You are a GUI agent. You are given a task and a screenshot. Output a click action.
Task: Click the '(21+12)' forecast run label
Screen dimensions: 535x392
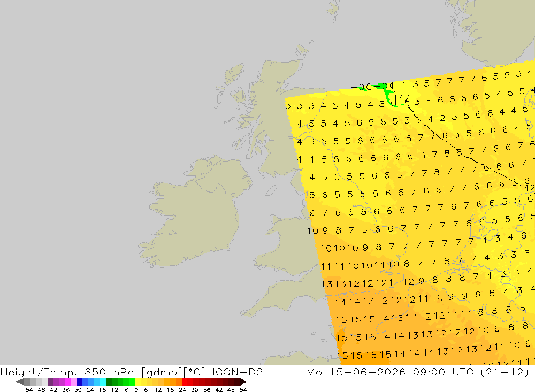[x=505, y=372]
